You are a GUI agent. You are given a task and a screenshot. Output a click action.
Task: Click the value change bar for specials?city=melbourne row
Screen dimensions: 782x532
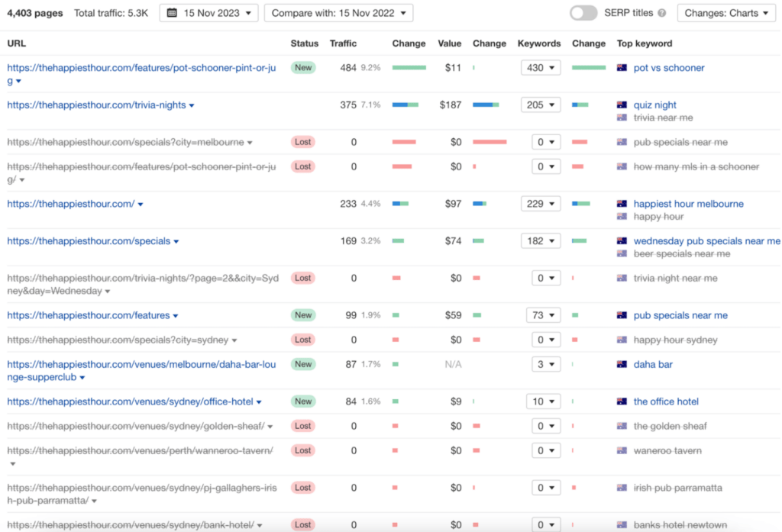[x=490, y=142]
